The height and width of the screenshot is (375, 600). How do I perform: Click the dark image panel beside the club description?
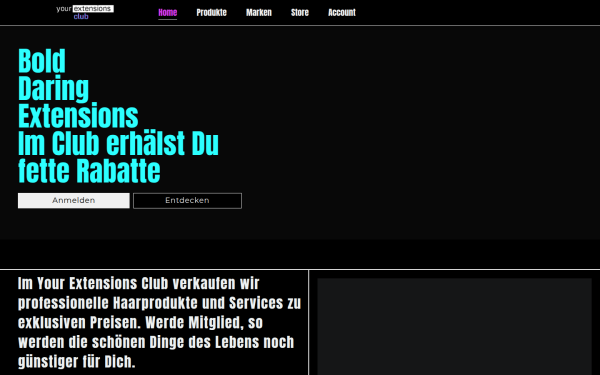click(x=454, y=326)
